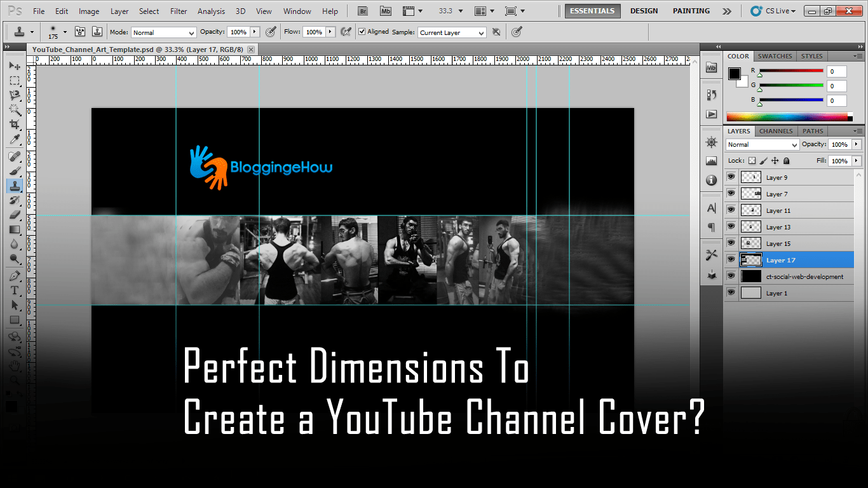Select the Move tool
The width and height of the screenshot is (868, 488).
pyautogui.click(x=15, y=65)
